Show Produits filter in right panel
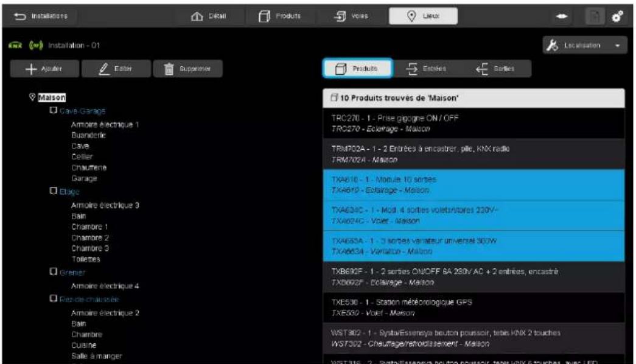This screenshot has width=636, height=364. click(x=357, y=69)
